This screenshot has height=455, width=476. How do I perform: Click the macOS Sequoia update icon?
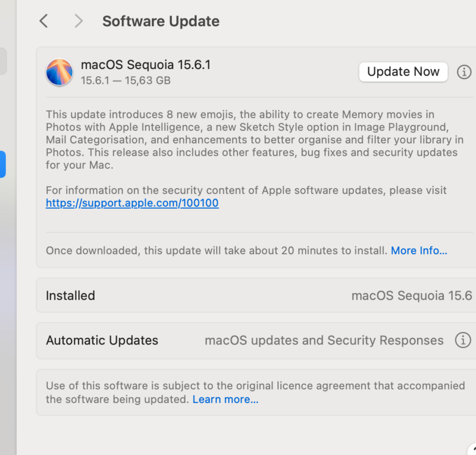tap(59, 73)
